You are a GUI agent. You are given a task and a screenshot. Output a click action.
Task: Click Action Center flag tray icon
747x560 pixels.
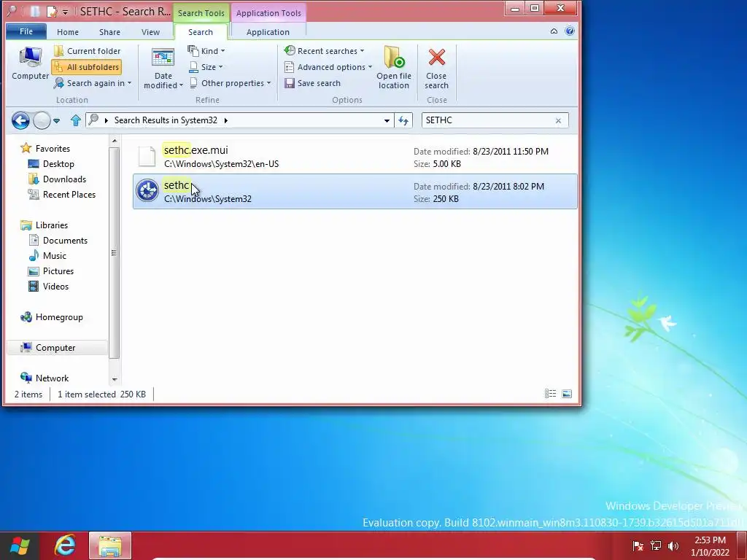pyautogui.click(x=638, y=545)
